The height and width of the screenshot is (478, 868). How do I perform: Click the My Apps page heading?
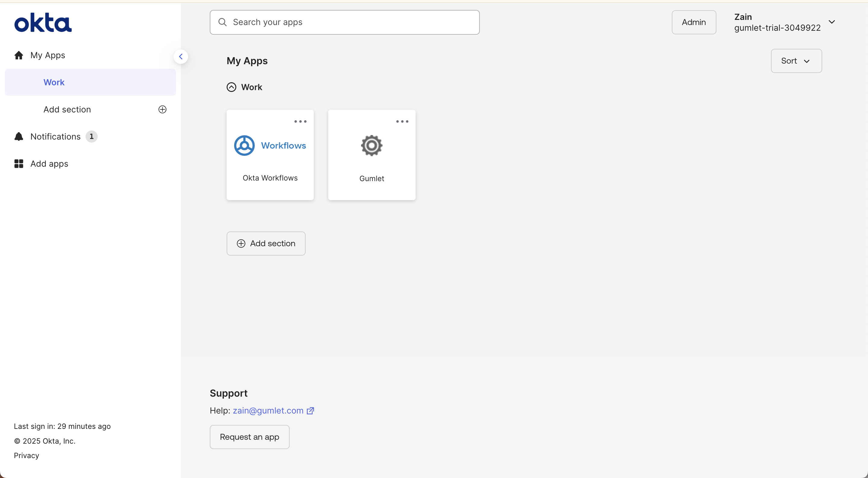[247, 61]
